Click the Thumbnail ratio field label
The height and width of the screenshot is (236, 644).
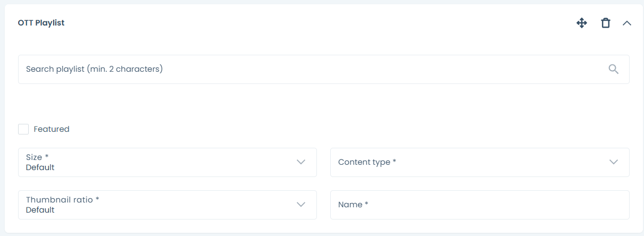pyautogui.click(x=63, y=200)
